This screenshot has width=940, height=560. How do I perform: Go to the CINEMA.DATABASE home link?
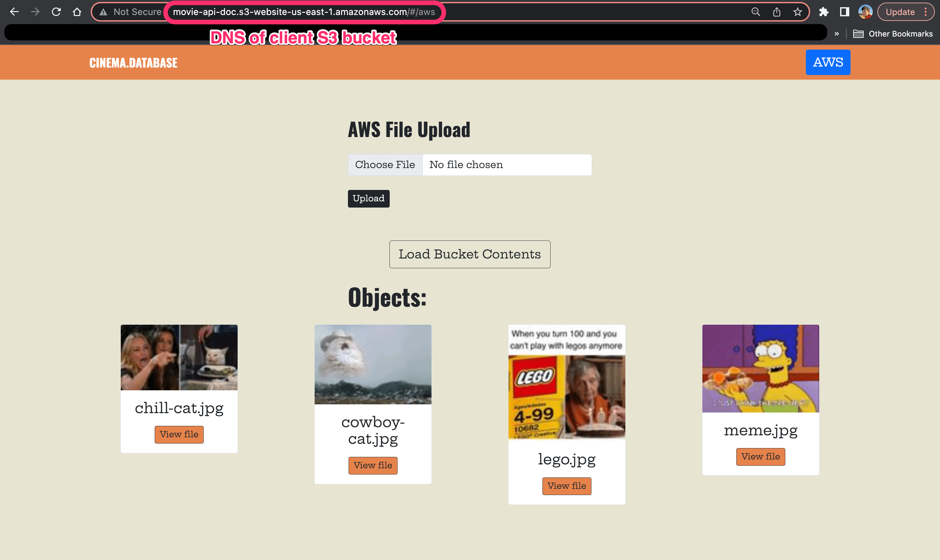[x=133, y=63]
